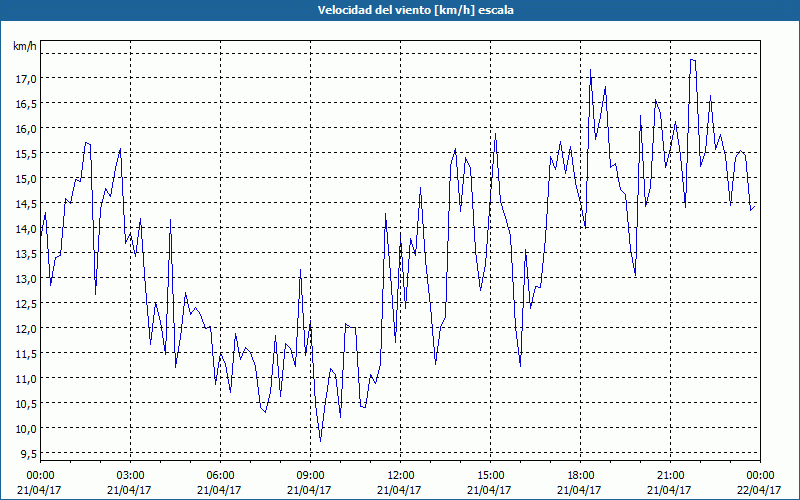The height and width of the screenshot is (500, 800).
Task: Click the wind speed spike just after 18:00
Action: 590,70
